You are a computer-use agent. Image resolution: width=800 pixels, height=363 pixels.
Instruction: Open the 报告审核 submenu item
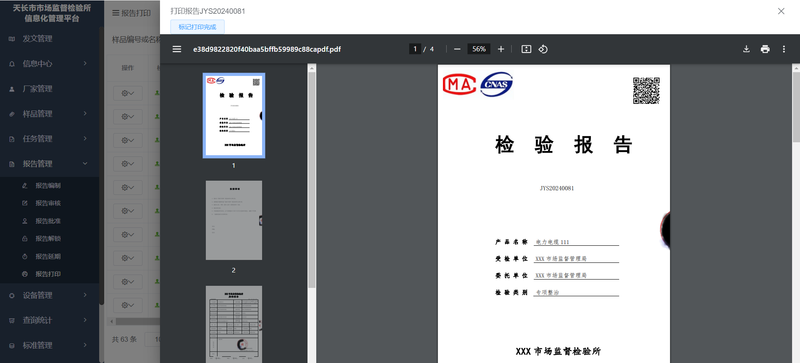48,203
